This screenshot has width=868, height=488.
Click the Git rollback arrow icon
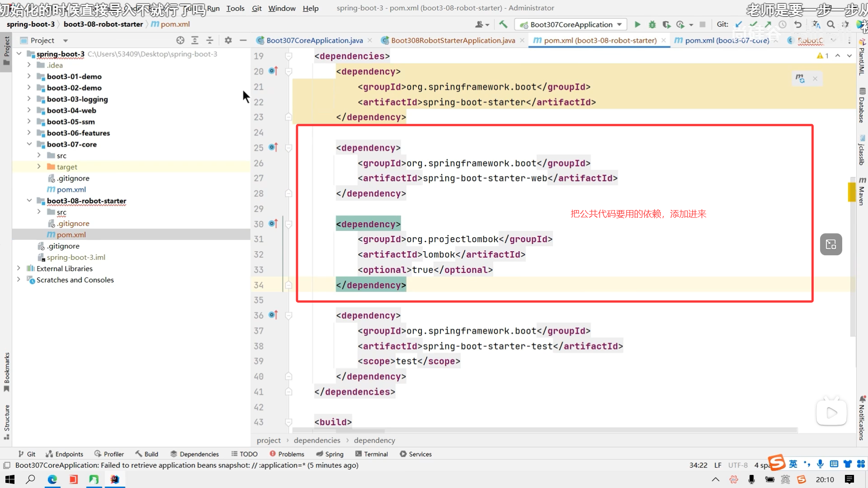(x=798, y=24)
